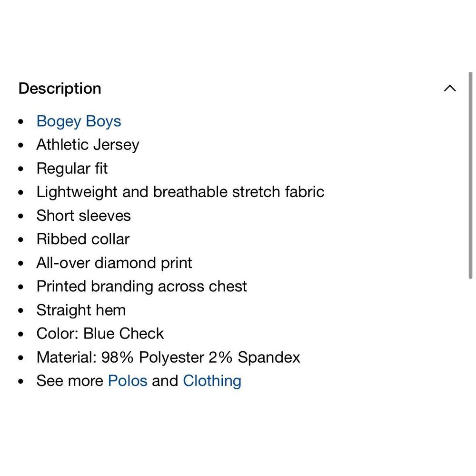Click Printed branding across chest text
This screenshot has width=476, height=476.
pyautogui.click(x=141, y=287)
